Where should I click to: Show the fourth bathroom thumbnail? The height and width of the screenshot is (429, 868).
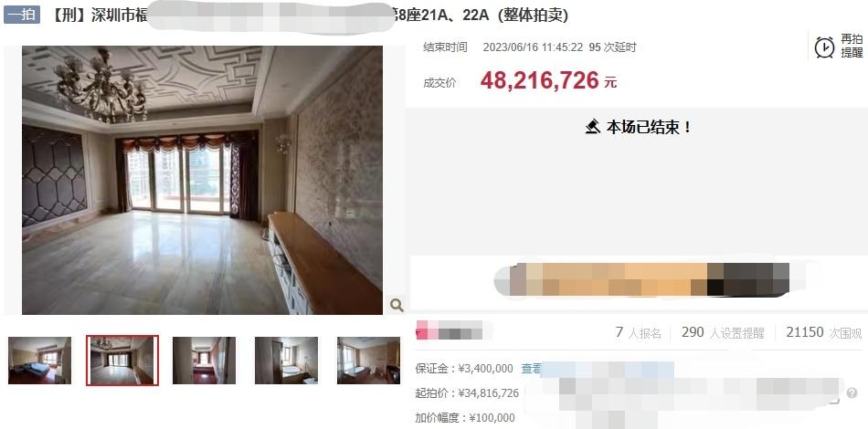pyautogui.click(x=286, y=360)
